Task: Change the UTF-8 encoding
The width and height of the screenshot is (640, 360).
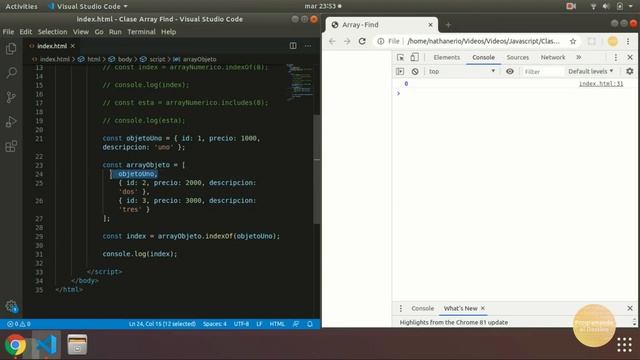Action: pos(241,324)
